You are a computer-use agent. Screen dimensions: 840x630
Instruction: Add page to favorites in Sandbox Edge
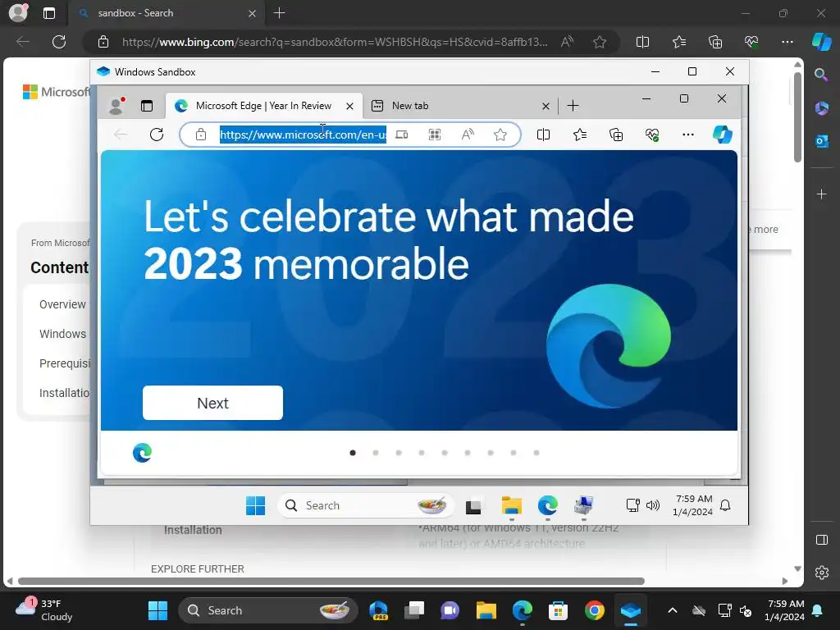pos(500,135)
